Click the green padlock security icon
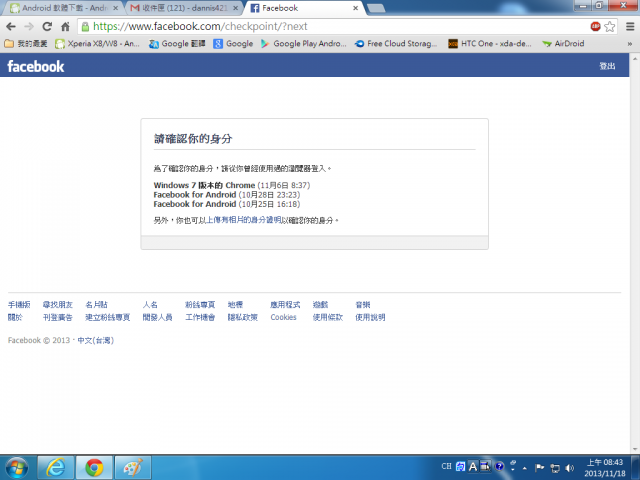The height and width of the screenshot is (480, 640). point(85,27)
